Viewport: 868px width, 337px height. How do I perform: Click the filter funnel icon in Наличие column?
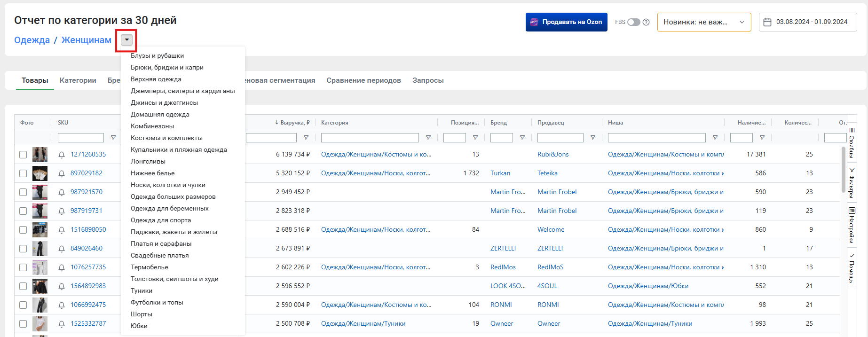(x=762, y=138)
